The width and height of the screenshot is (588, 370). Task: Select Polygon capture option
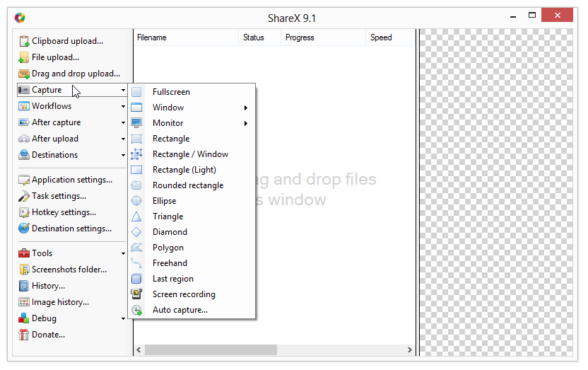[192, 248]
